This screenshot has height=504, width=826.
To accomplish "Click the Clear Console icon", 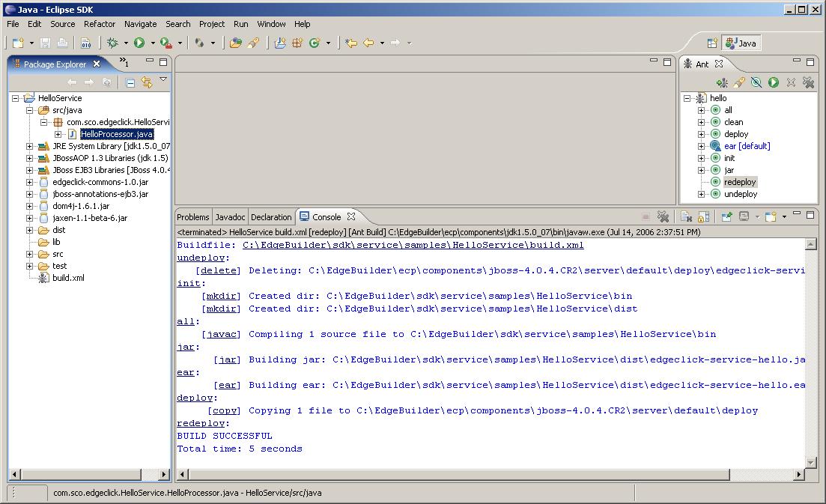I will [686, 216].
